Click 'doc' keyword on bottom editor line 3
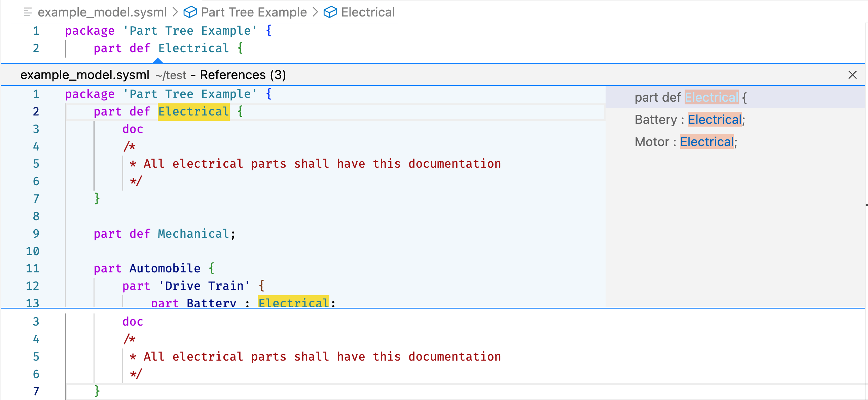The height and width of the screenshot is (400, 868). (133, 322)
